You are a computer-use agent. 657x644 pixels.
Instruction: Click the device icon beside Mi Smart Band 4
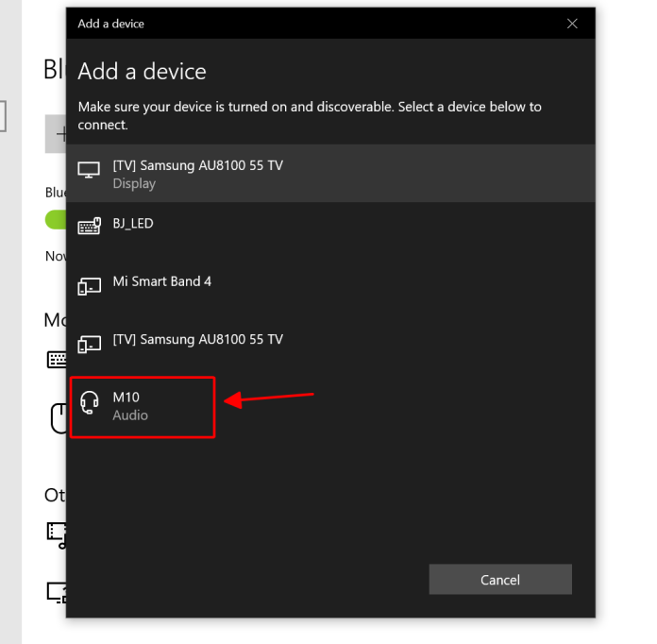tap(89, 285)
